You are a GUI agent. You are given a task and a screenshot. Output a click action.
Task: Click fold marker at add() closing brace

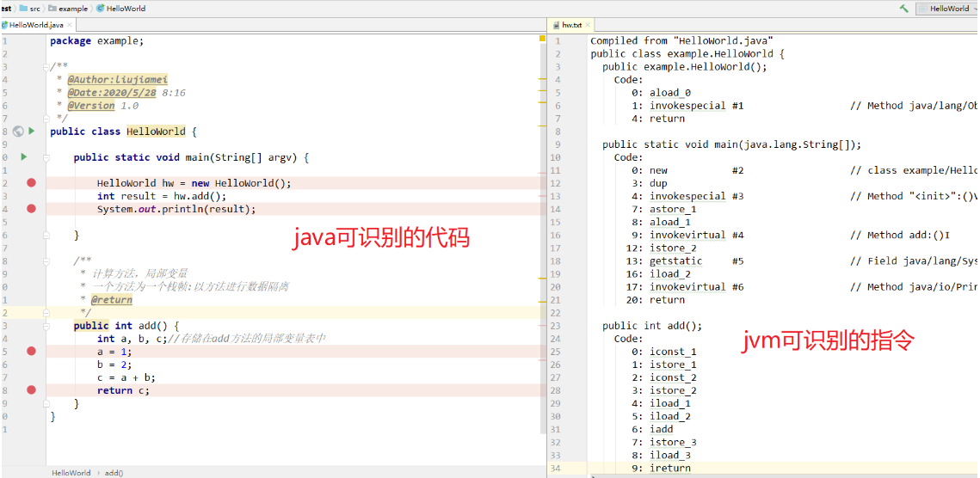coord(46,403)
